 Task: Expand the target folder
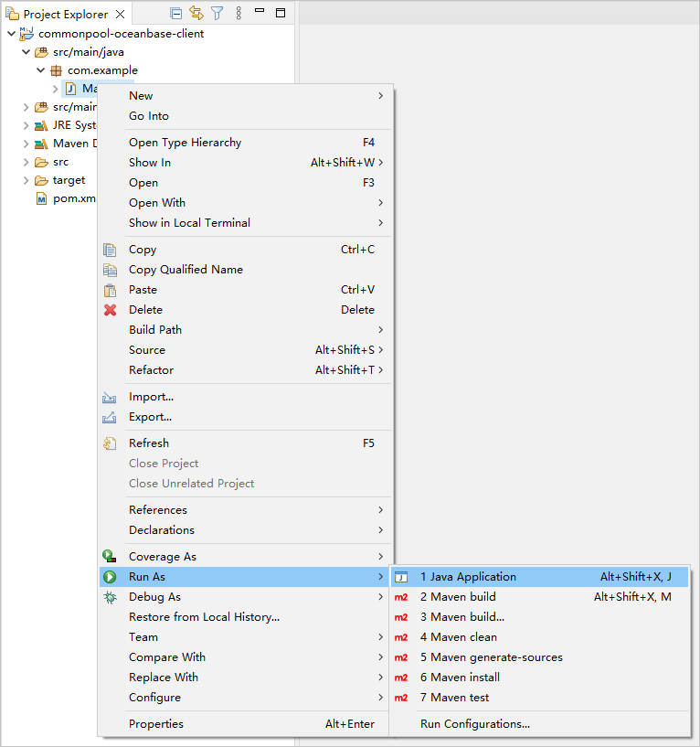click(26, 180)
